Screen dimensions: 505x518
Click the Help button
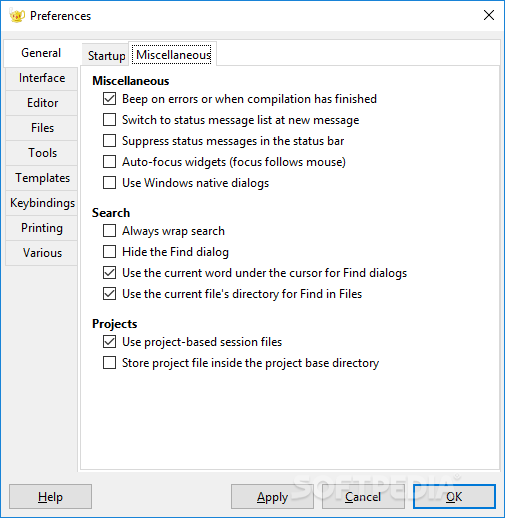point(50,497)
